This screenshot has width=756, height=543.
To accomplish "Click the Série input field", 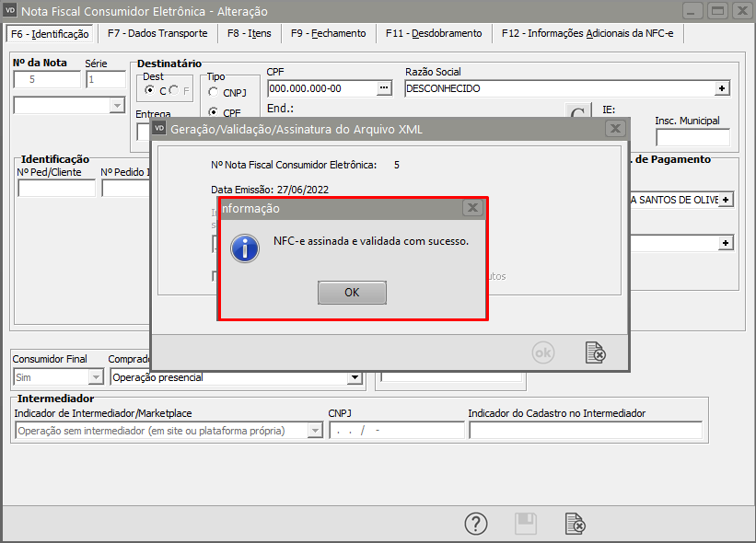I will (x=106, y=79).
